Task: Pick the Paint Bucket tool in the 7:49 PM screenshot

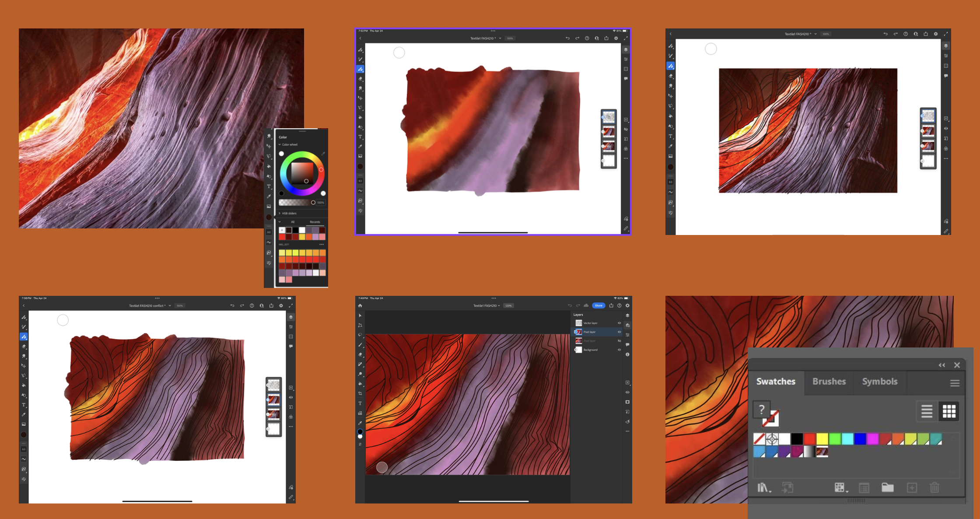Action: point(360,384)
